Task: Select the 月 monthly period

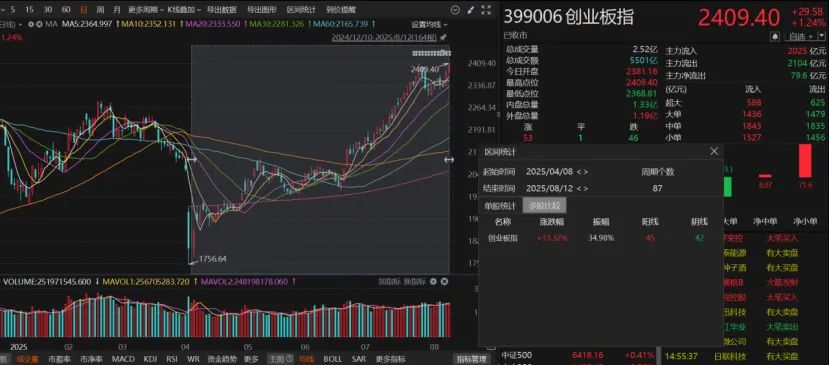Action: (x=116, y=10)
